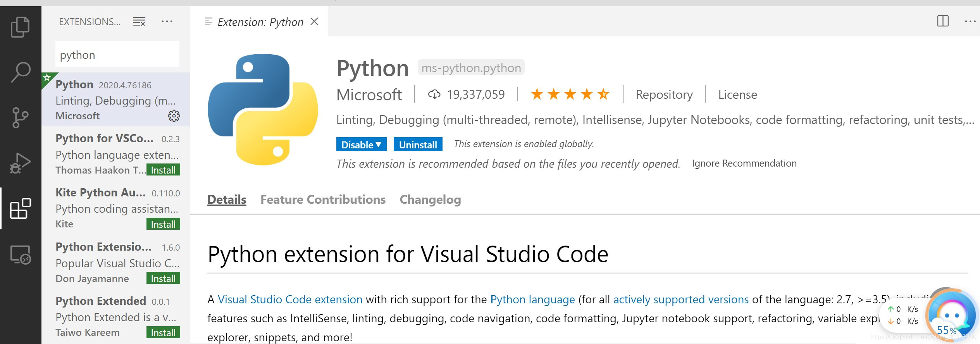Select Python for VSCode extension item

[115, 154]
